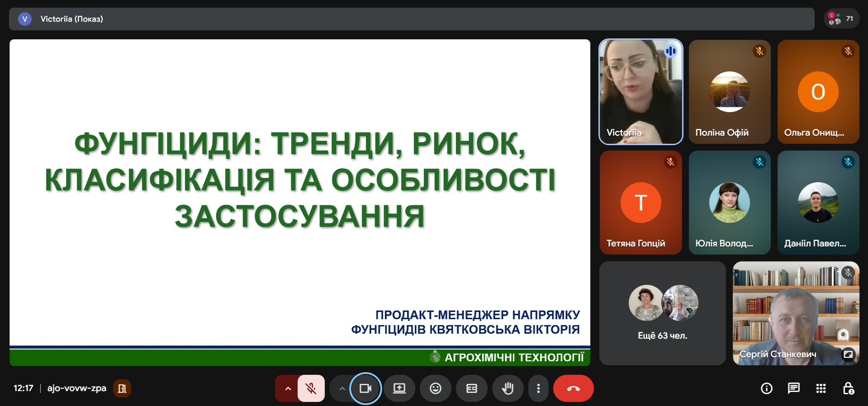868x406 pixels.
Task: Open the emoji reactions icon
Action: tap(435, 388)
